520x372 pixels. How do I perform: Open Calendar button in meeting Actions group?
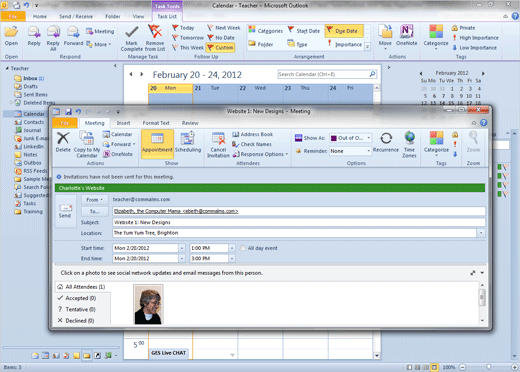117,134
